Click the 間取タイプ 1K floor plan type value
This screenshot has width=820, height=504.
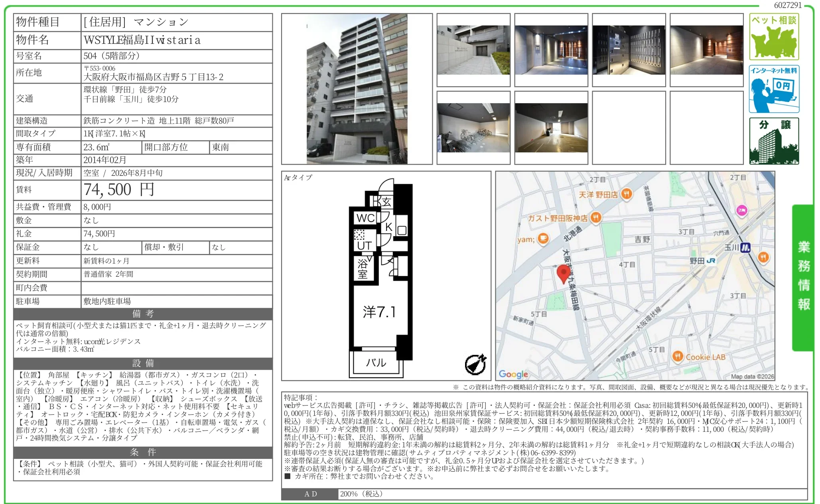click(x=114, y=134)
